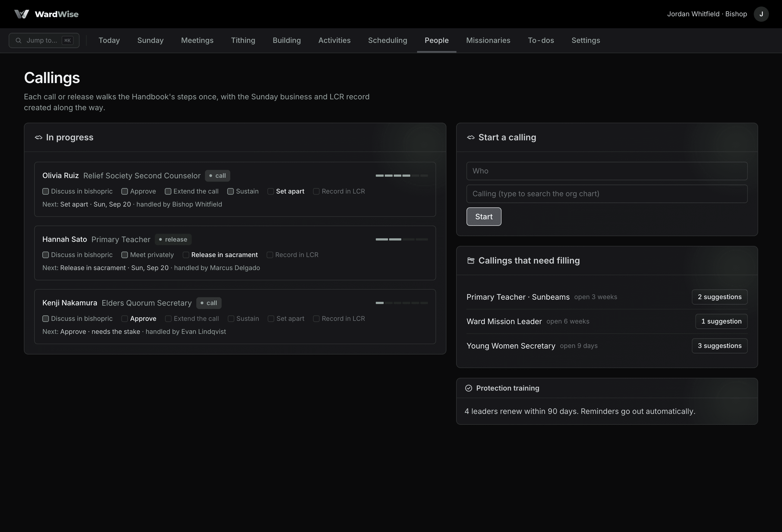Click the handshake icon beside In progress
This screenshot has height=532, width=782.
[x=38, y=137]
